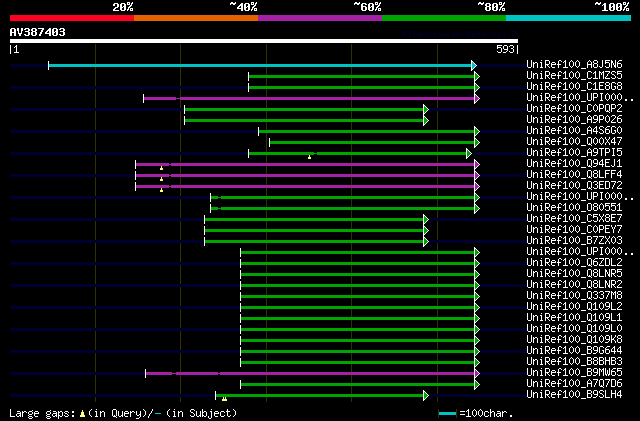Select the UniRef100_Q3ED72 label
640x421 pixels.
pyautogui.click(x=574, y=186)
